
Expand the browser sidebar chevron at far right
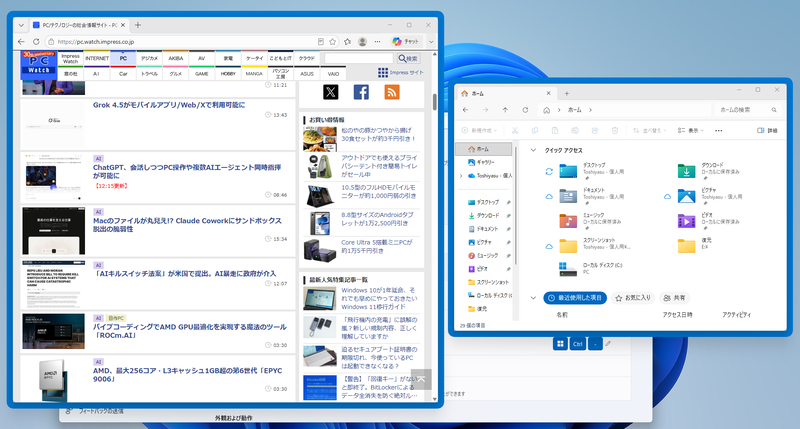coord(431,42)
